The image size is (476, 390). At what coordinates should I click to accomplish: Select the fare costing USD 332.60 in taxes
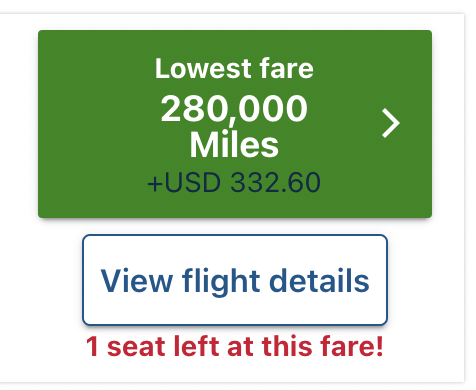point(235,124)
